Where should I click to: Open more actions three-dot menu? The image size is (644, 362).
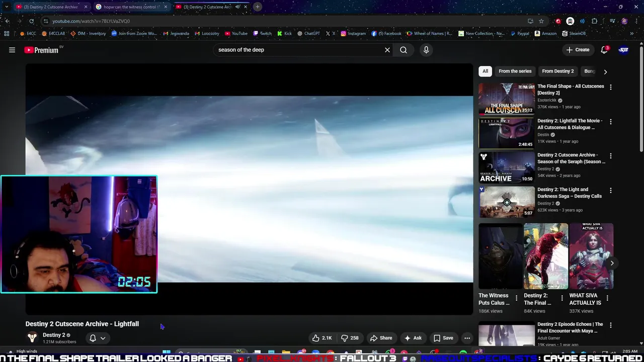[x=467, y=338]
